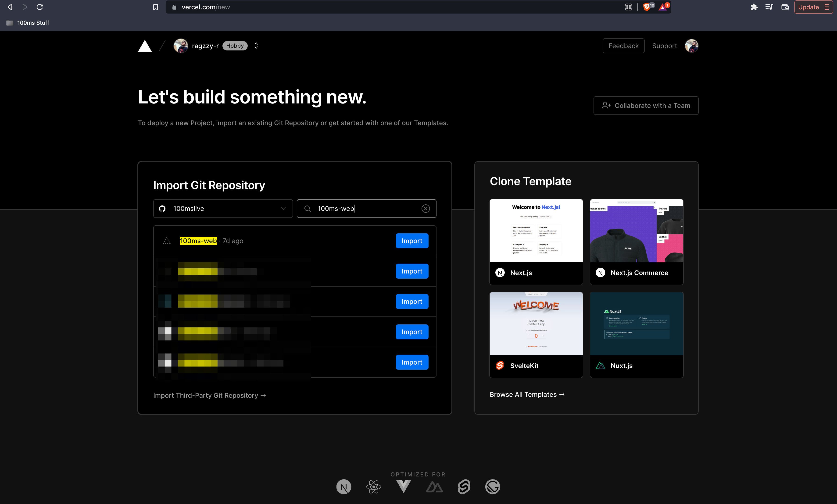Click Collaborate with a Team button

(x=646, y=106)
